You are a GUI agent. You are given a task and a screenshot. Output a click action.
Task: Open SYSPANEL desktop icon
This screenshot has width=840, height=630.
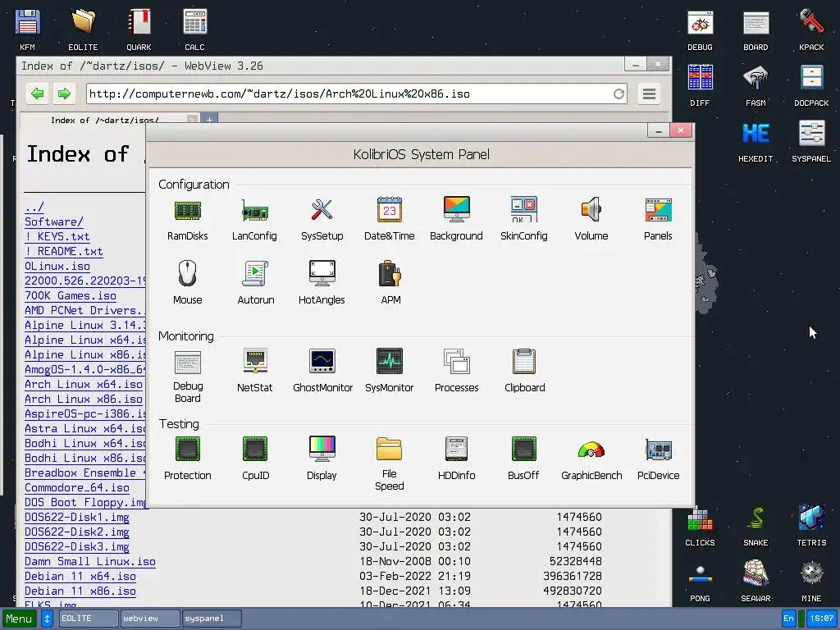(811, 134)
